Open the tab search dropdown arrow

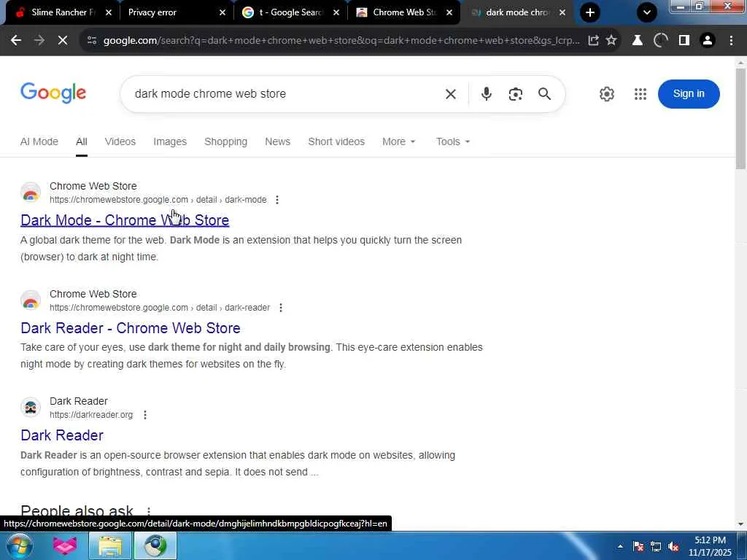[647, 12]
